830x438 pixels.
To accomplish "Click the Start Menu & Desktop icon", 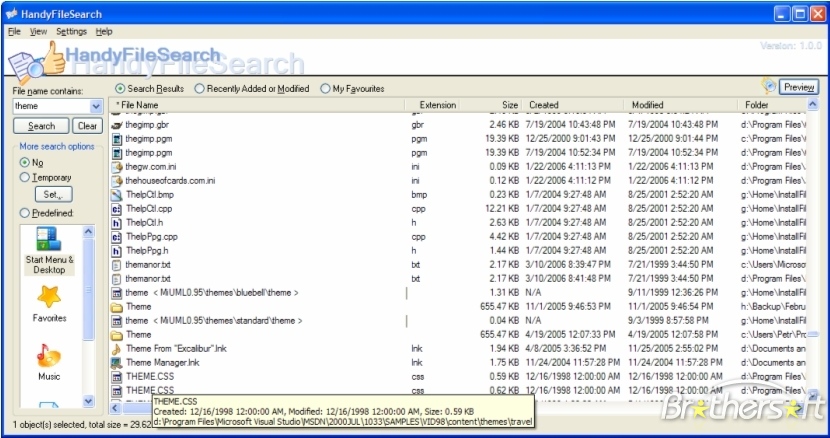I will click(x=49, y=239).
